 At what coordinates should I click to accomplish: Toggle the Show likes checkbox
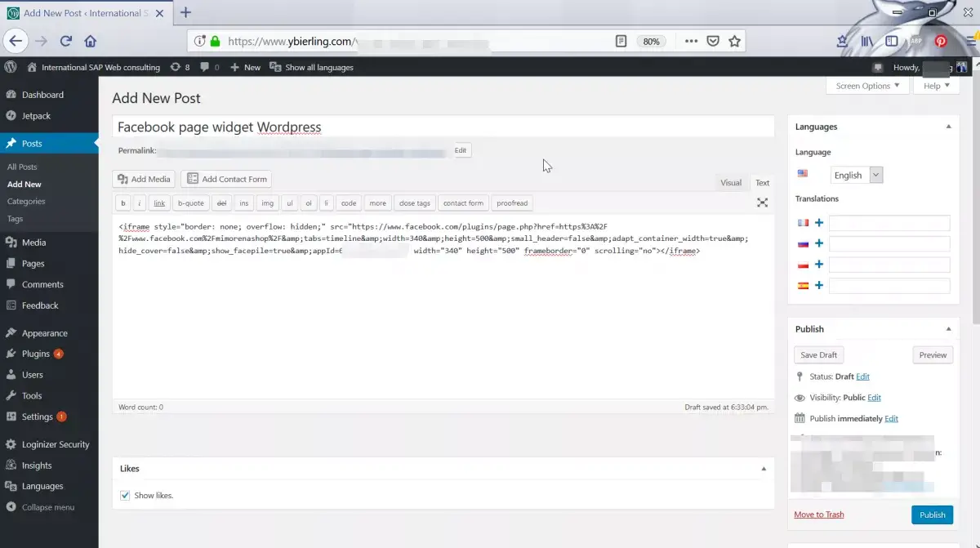pos(125,495)
